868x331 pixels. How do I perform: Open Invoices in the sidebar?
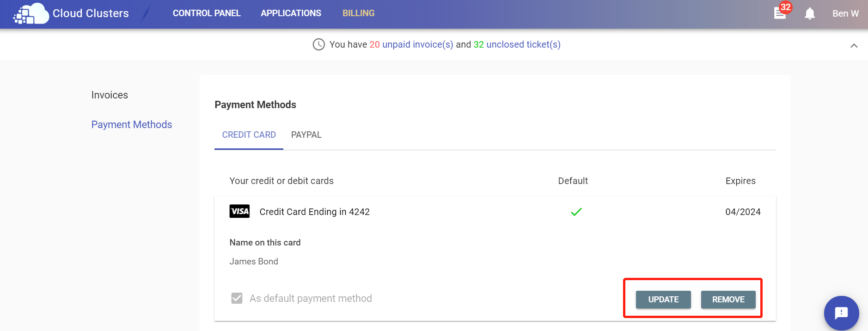pyautogui.click(x=110, y=95)
